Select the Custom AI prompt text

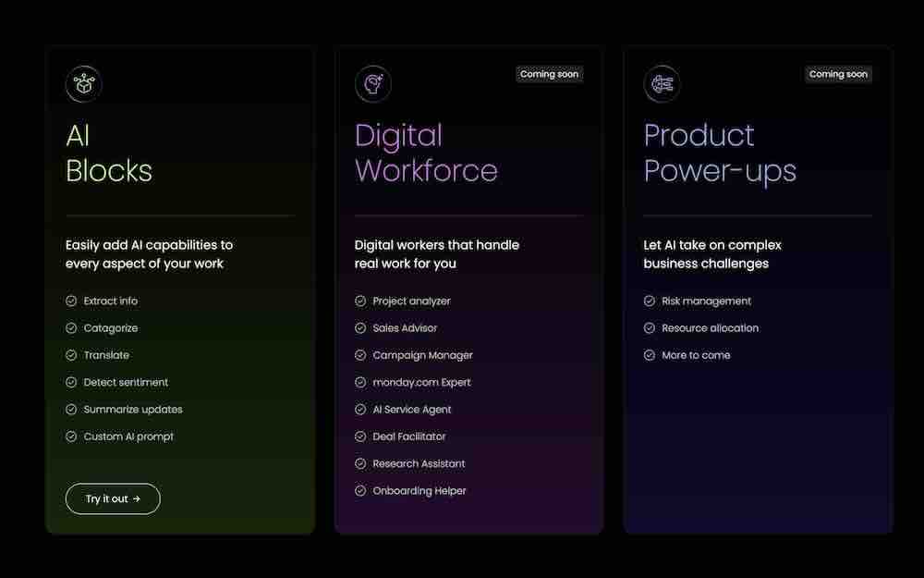pyautogui.click(x=129, y=437)
